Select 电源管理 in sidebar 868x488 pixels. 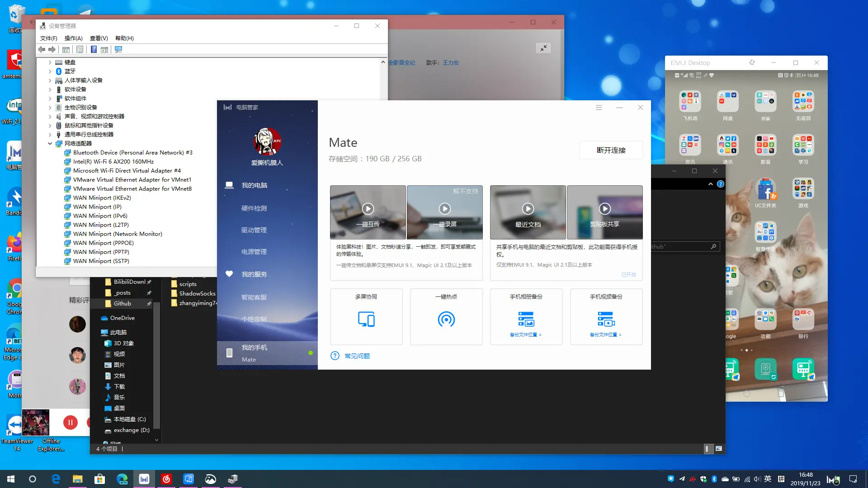(x=254, y=252)
